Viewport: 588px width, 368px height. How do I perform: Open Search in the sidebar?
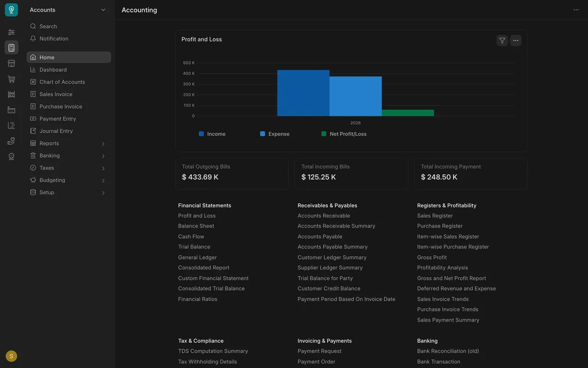[69, 26]
